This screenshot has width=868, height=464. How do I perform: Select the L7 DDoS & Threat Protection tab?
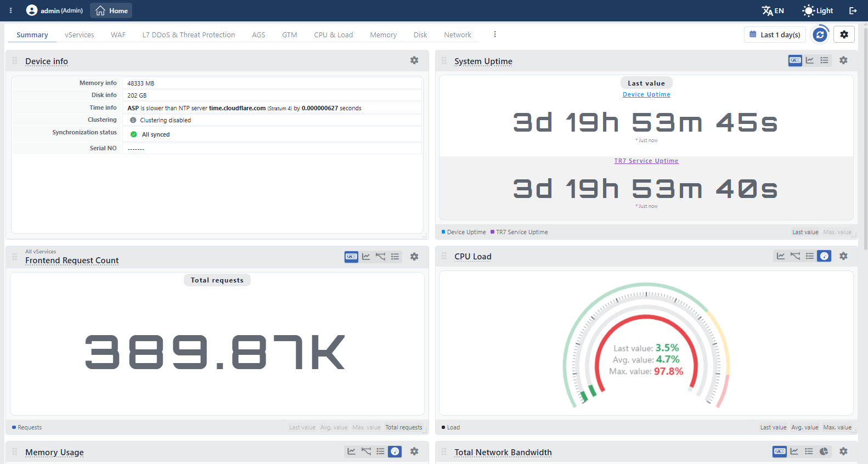[x=189, y=35]
